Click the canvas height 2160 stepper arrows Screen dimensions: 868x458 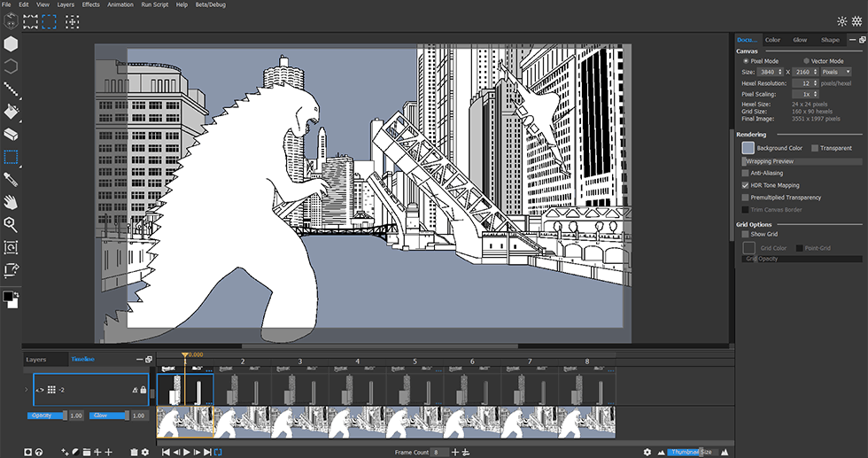[815, 72]
